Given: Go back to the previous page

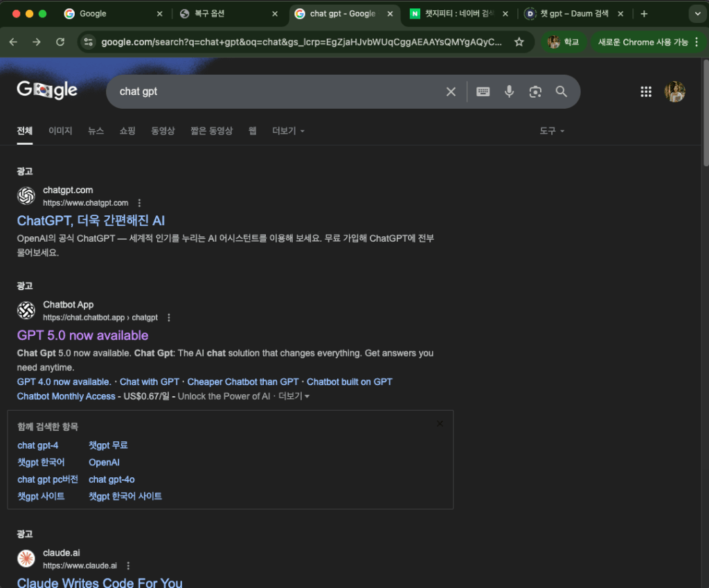Looking at the screenshot, I should pyautogui.click(x=14, y=42).
